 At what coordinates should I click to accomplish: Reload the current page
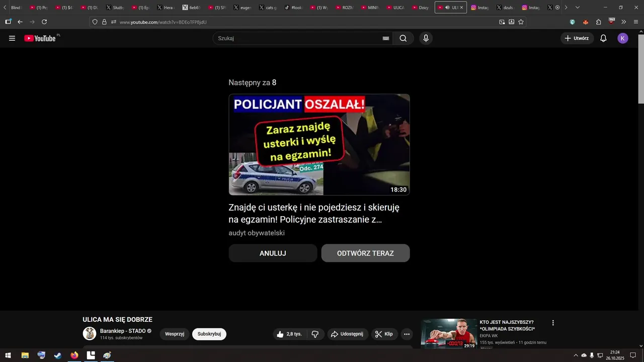click(x=44, y=22)
